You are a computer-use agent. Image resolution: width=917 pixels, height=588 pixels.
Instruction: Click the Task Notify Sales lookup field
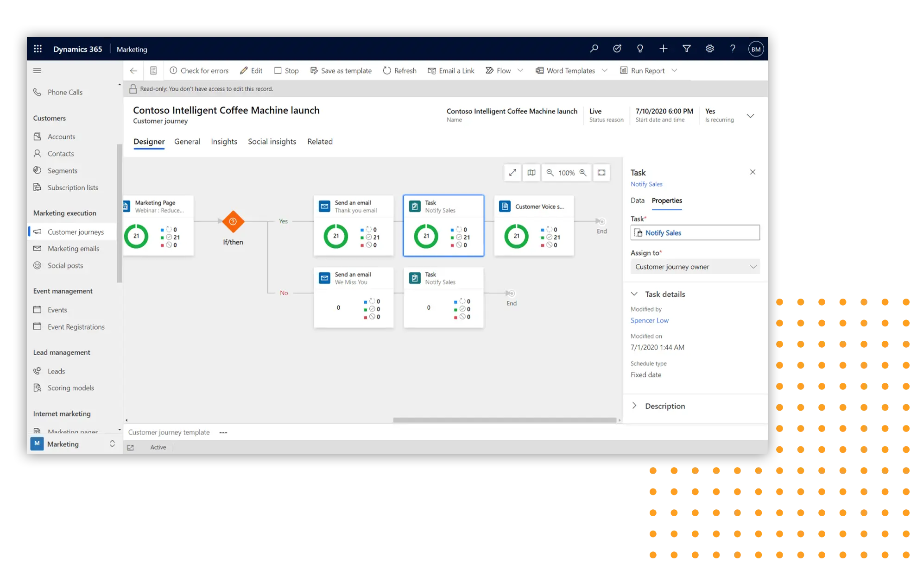695,233
